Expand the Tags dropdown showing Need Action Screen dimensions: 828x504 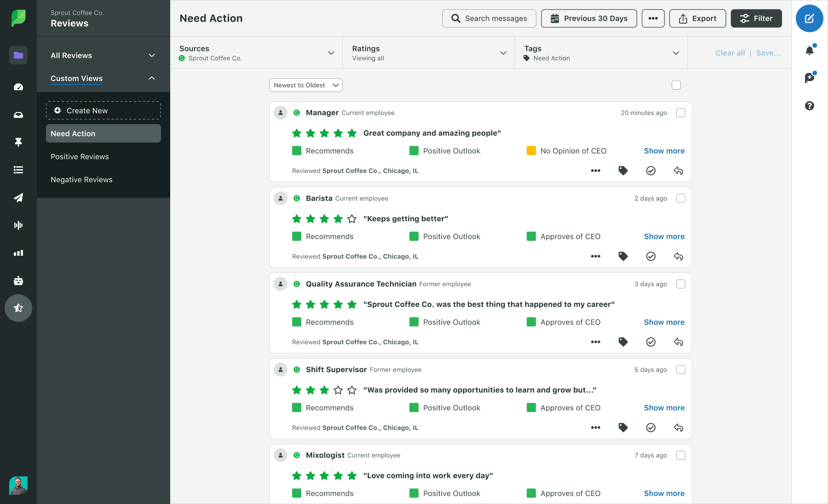pyautogui.click(x=676, y=53)
